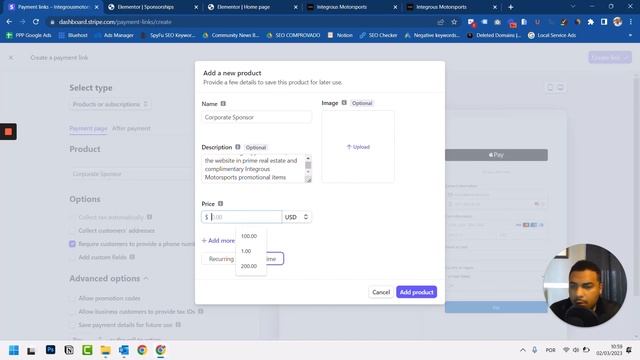640x360 pixels.
Task: Enable Collect tax automatically checkbox
Action: click(x=72, y=217)
